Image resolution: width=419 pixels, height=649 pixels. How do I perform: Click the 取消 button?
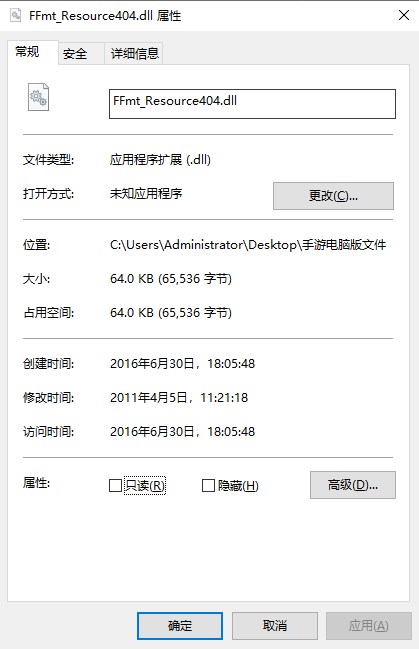275,626
